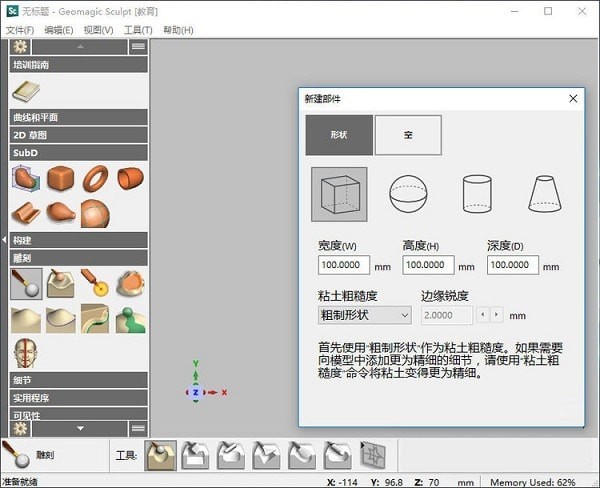
Task: Select the cube shape icon
Action: click(x=339, y=194)
